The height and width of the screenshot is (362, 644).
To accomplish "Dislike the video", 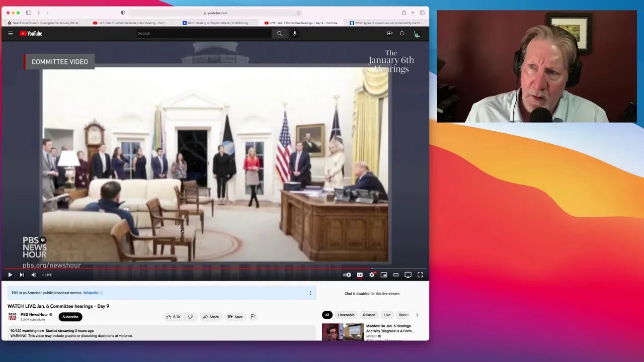I will tap(190, 317).
